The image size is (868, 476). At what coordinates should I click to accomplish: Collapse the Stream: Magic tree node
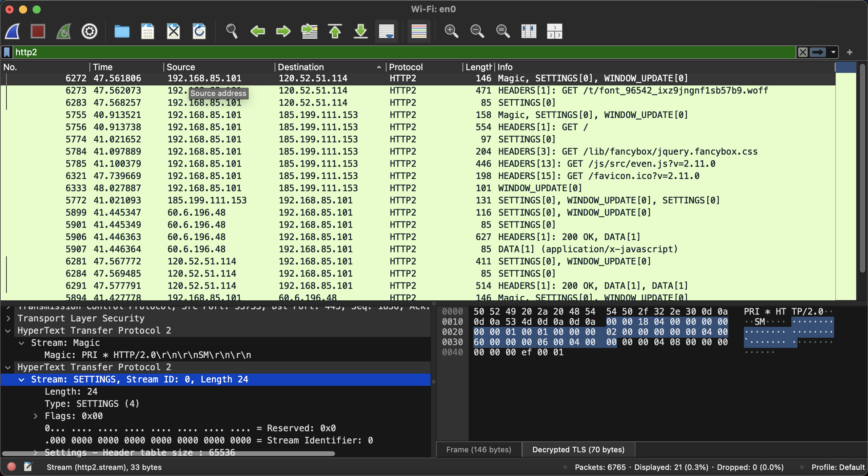click(22, 343)
